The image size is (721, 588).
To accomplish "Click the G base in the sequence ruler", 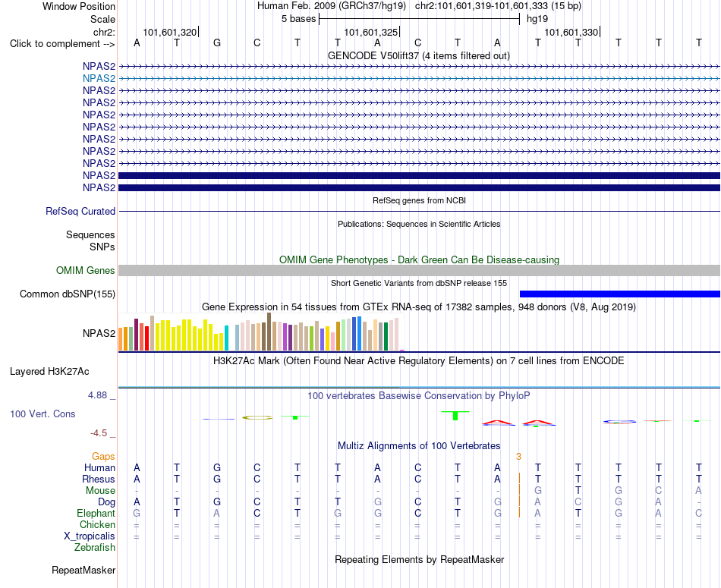I will 217,42.
